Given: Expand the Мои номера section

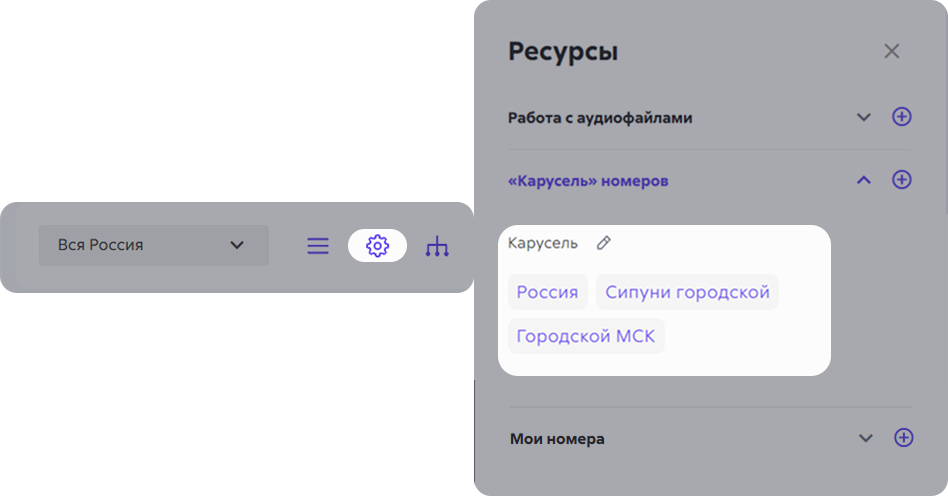Looking at the screenshot, I should [866, 439].
